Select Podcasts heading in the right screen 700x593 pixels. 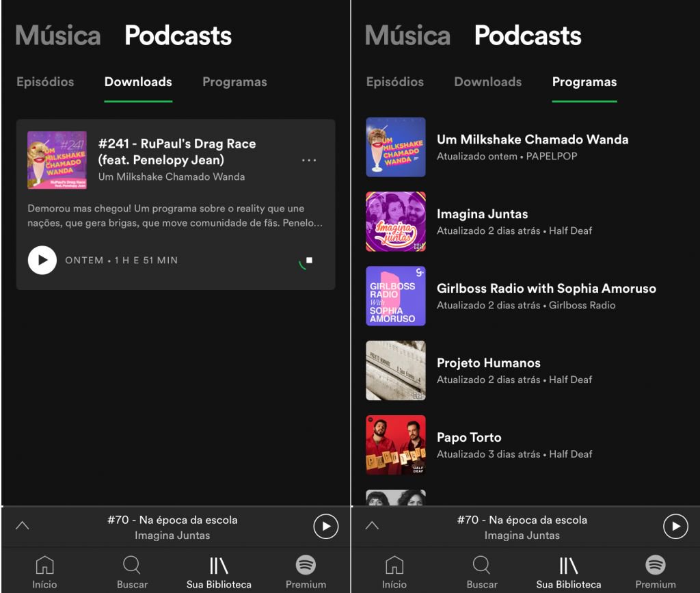(x=528, y=36)
